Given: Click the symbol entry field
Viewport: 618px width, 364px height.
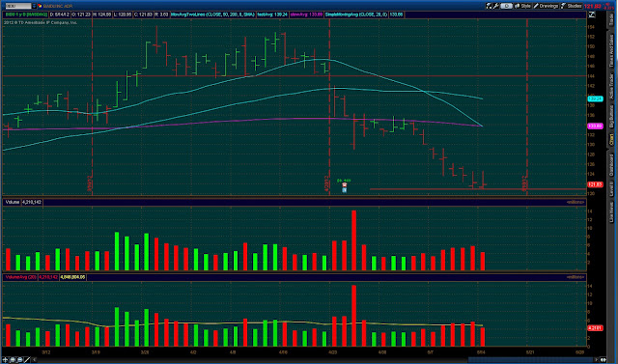Looking at the screenshot, I should 18,6.
